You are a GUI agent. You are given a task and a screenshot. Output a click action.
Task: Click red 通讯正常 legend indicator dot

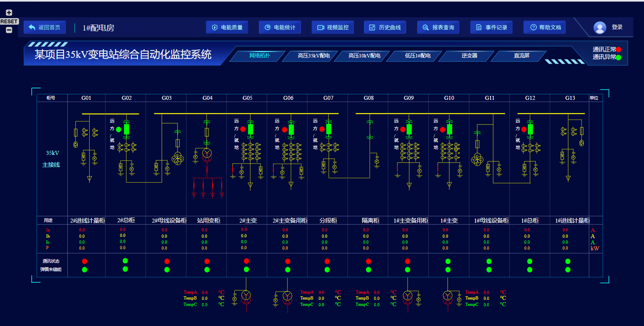coord(619,50)
